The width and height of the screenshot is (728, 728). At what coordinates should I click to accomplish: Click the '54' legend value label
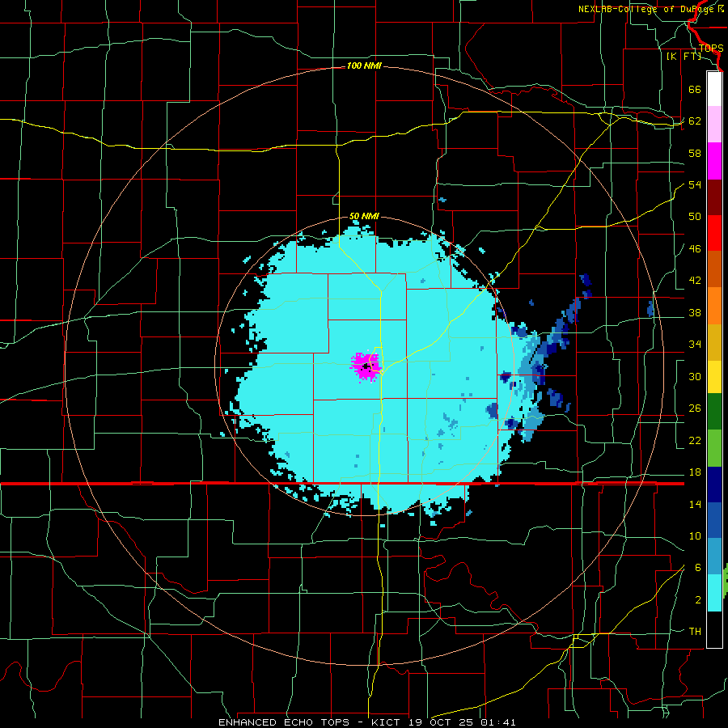pos(695,184)
